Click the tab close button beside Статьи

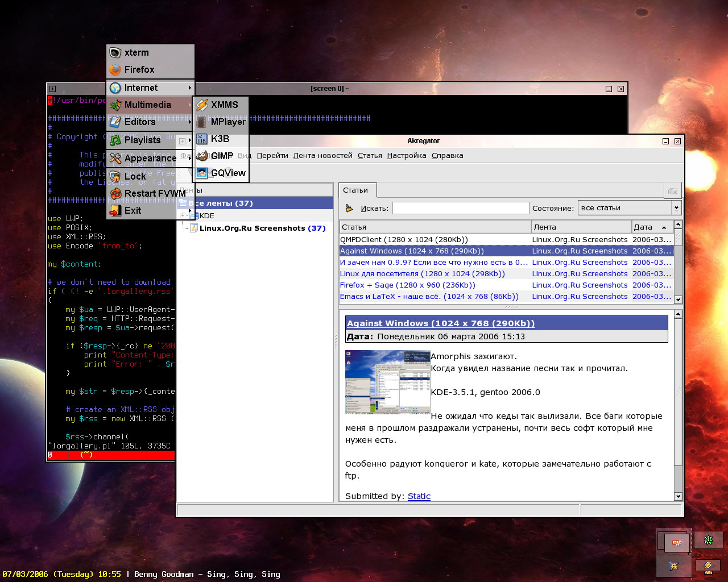click(672, 191)
